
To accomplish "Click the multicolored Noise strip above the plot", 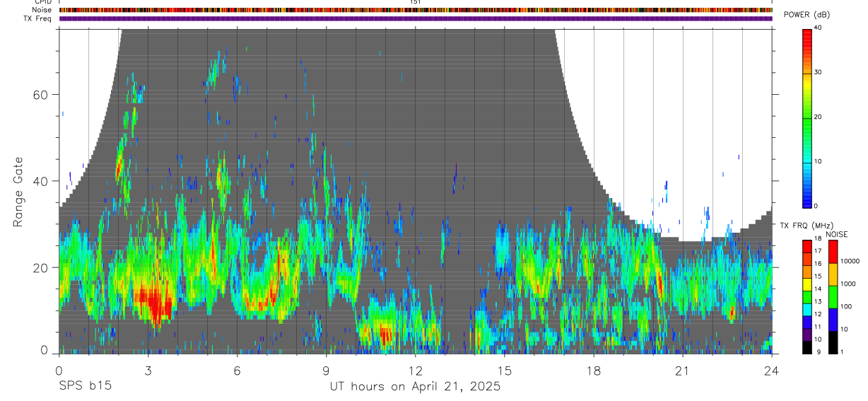I will (x=416, y=10).
